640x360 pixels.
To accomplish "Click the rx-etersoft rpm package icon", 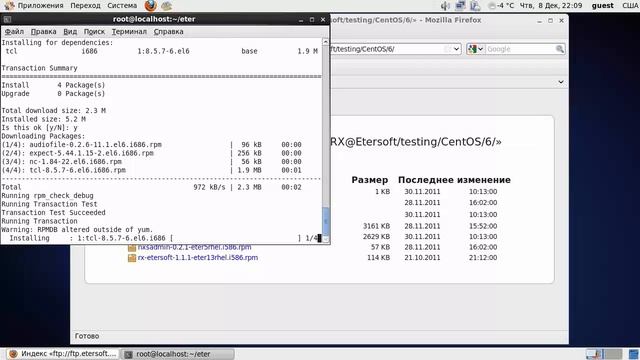I will (x=131, y=258).
